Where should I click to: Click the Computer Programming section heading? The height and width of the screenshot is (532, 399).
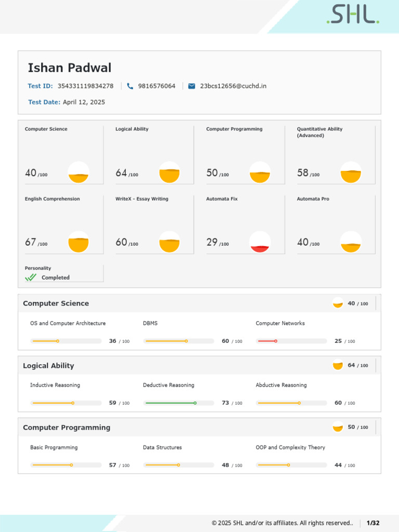tap(66, 428)
